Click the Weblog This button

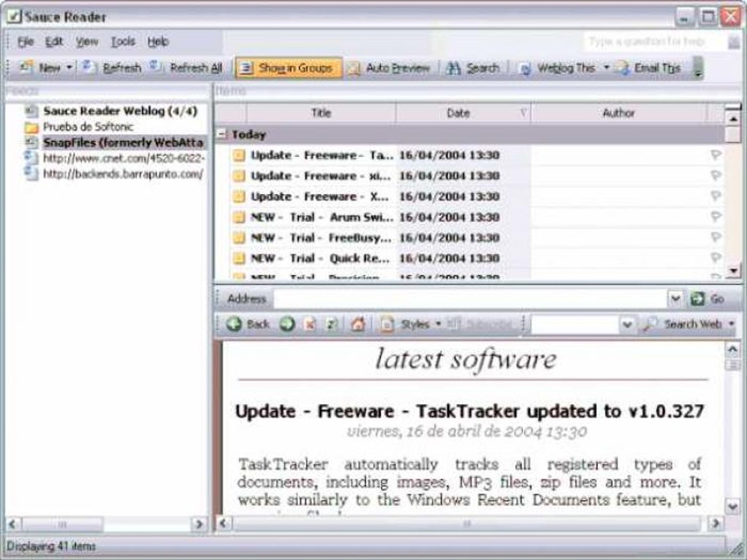(x=558, y=69)
